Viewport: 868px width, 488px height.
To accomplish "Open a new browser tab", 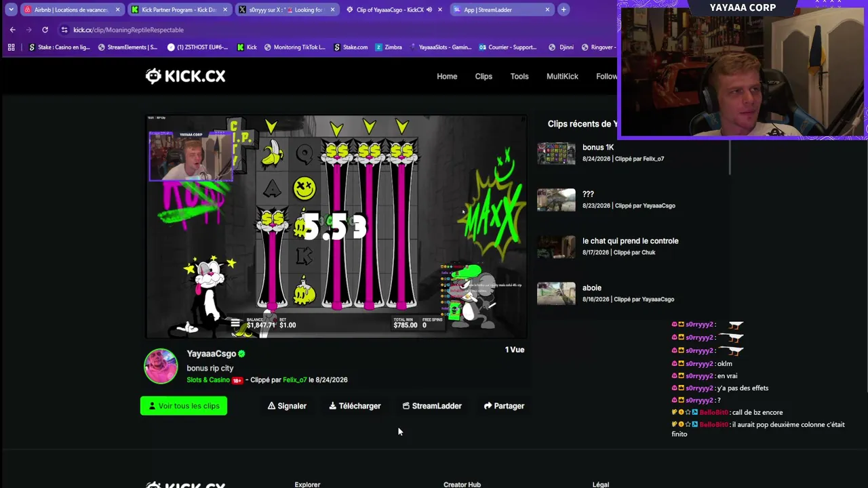I will [563, 9].
